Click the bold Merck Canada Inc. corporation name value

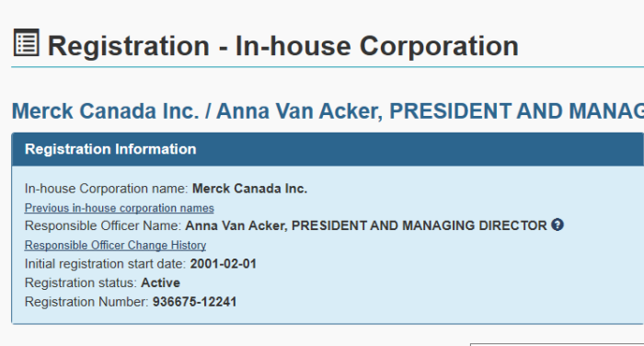[249, 189]
